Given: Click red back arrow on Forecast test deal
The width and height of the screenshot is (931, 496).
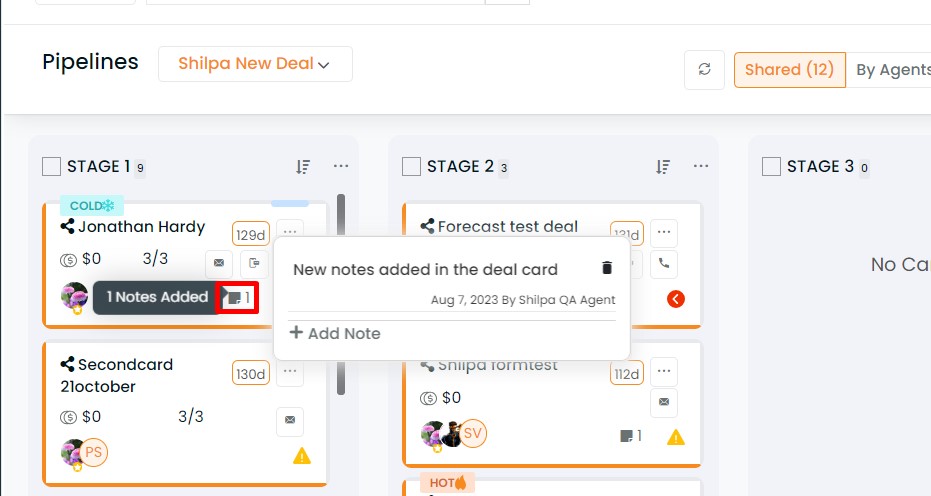Looking at the screenshot, I should [x=676, y=299].
